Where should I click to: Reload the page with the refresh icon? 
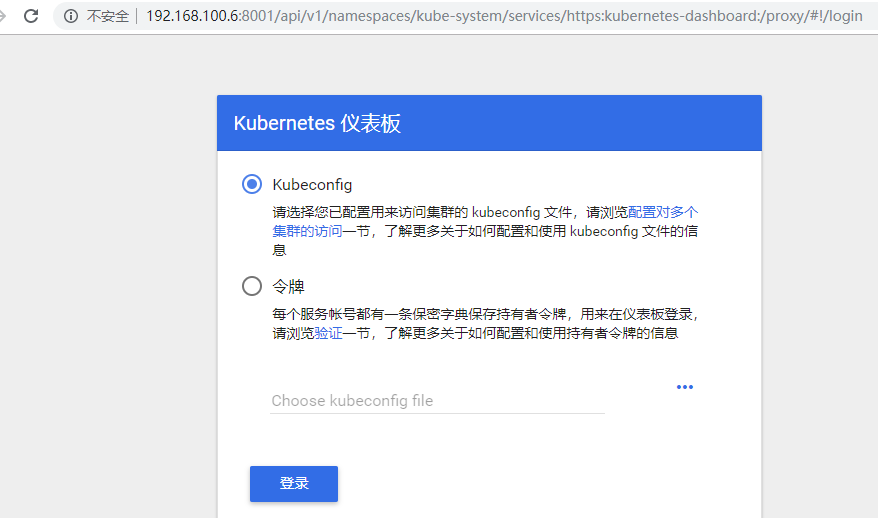click(31, 16)
